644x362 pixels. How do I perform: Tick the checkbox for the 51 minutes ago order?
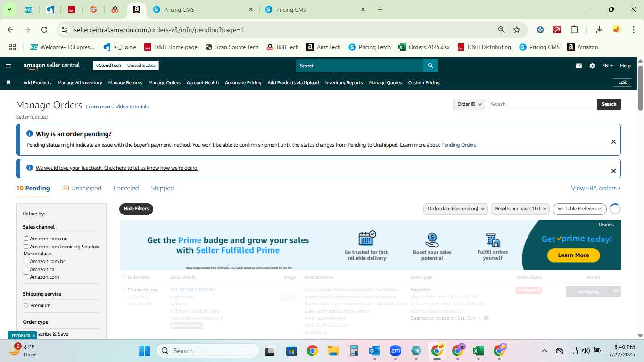[x=123, y=290]
